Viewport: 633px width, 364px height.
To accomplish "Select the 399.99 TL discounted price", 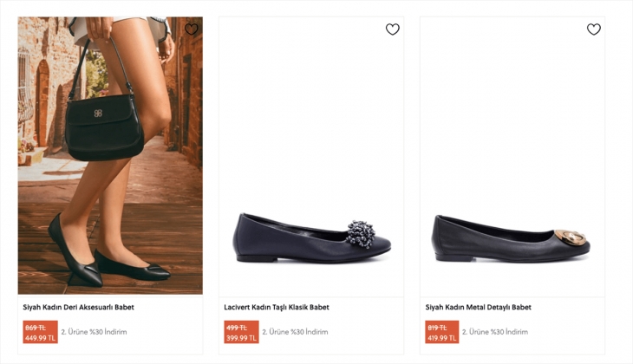I will [241, 338].
